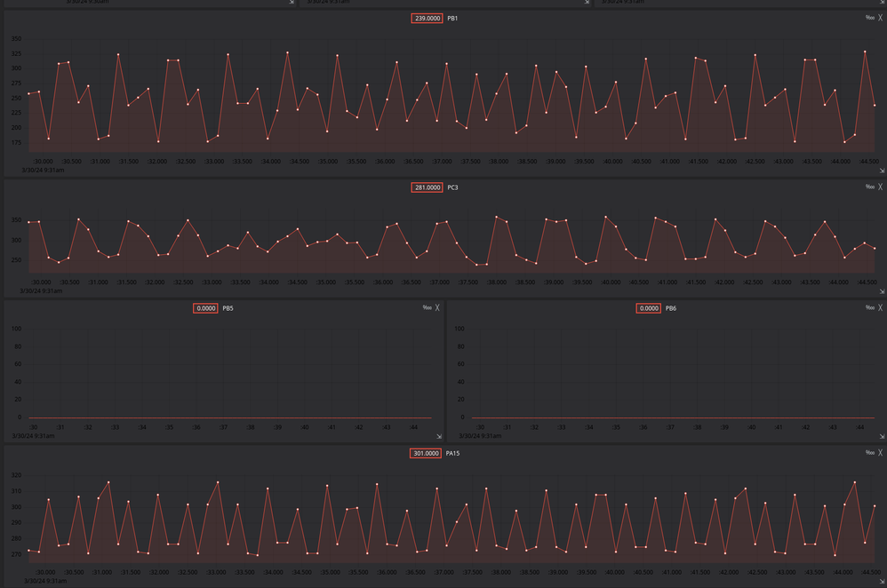Toggle per-mille scaling on PA15 chart
Image resolution: width=887 pixels, height=588 pixels.
(x=869, y=453)
